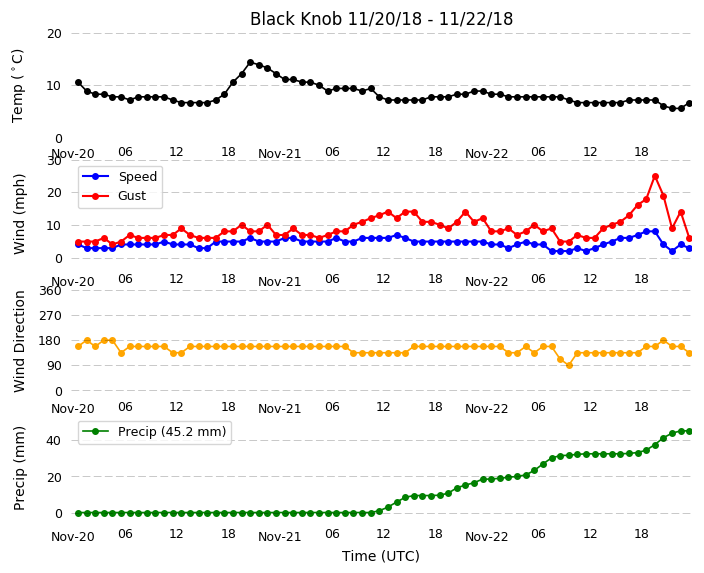704x573 pixels.
Task: Click the lowest orange wind direction point
Action: click(569, 366)
